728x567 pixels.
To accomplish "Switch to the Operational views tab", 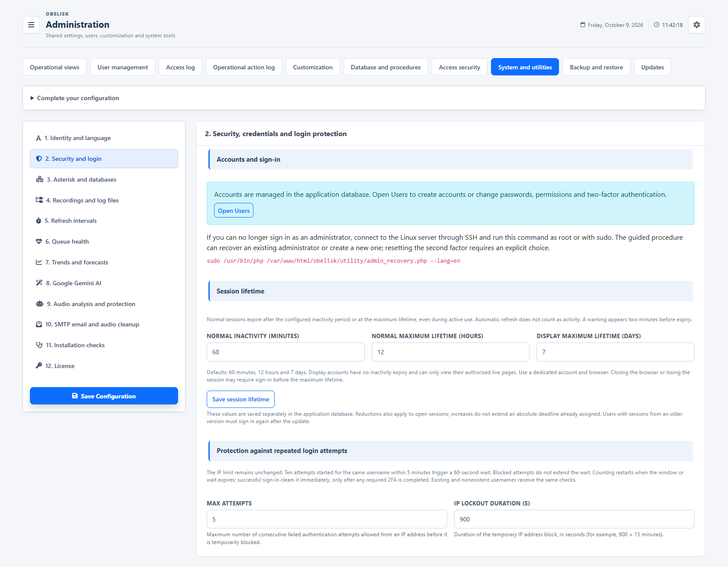I will tap(55, 67).
